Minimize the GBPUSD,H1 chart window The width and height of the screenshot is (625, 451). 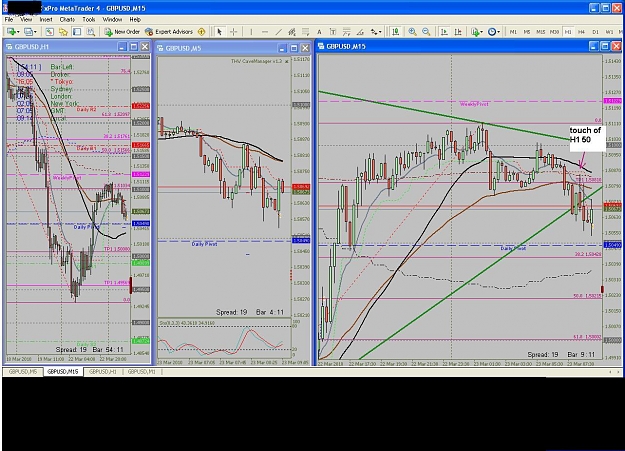122,47
